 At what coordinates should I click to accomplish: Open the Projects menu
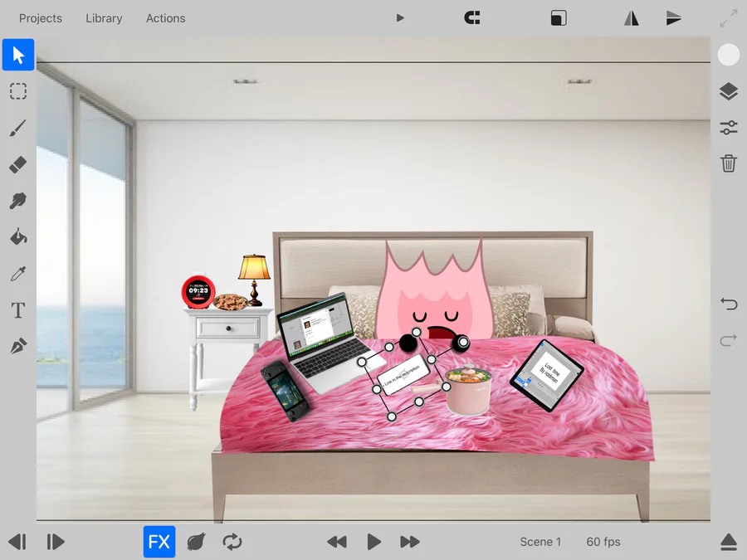[41, 18]
